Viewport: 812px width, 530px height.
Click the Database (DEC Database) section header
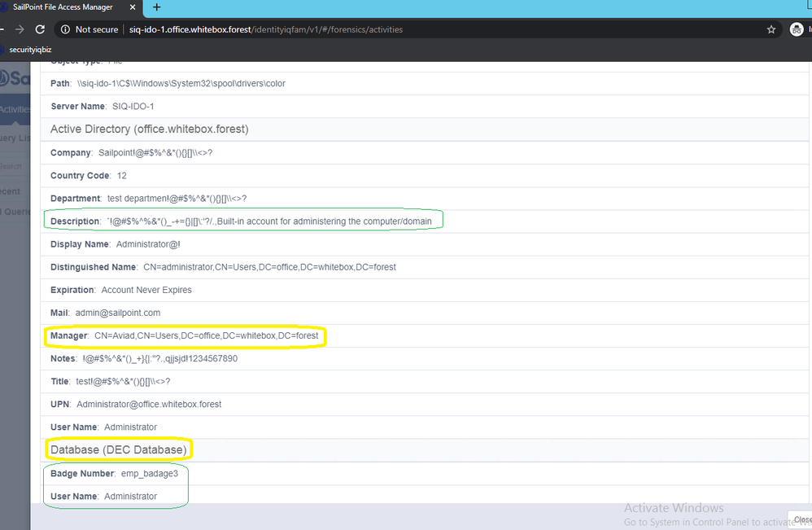[119, 449]
